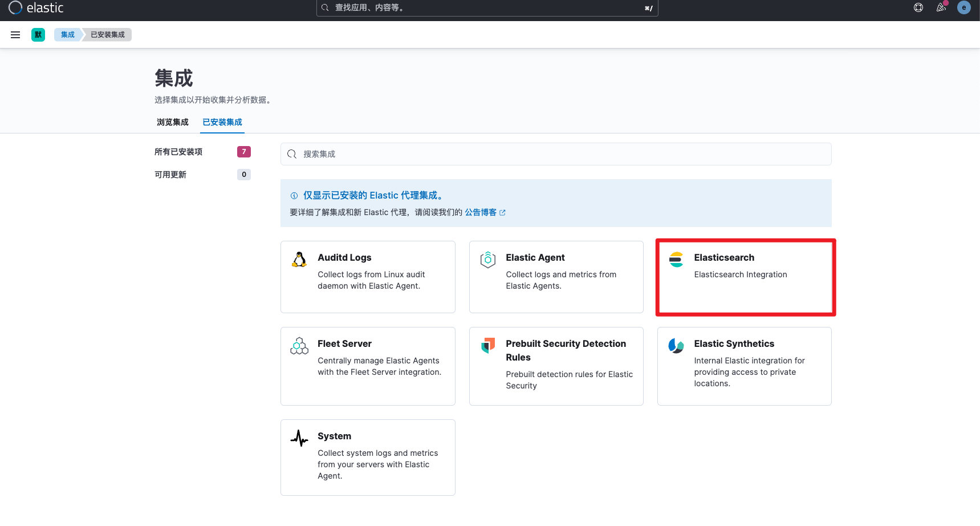Viewport: 980px width, 526px height.
Task: Go to 集成 breadcrumb
Action: coord(68,35)
